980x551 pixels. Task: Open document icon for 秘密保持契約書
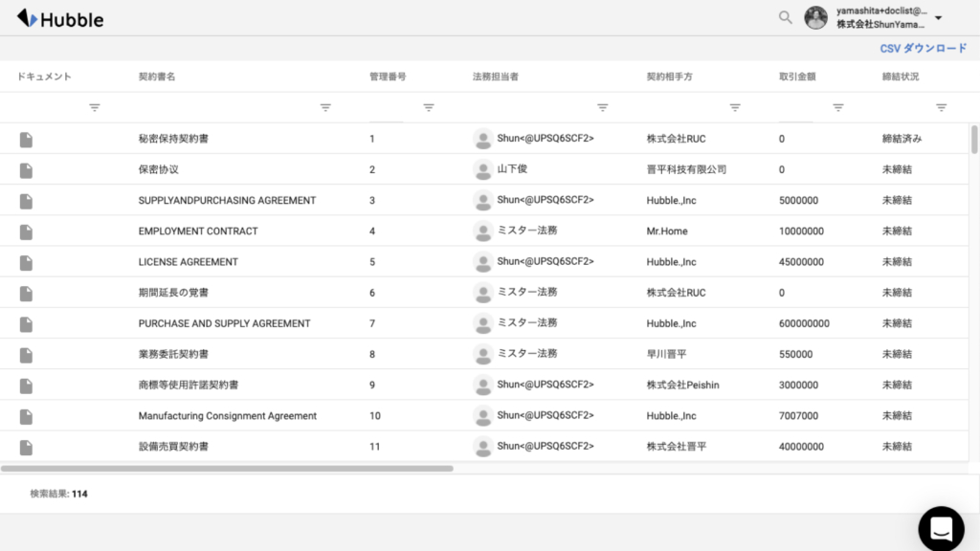pos(26,140)
